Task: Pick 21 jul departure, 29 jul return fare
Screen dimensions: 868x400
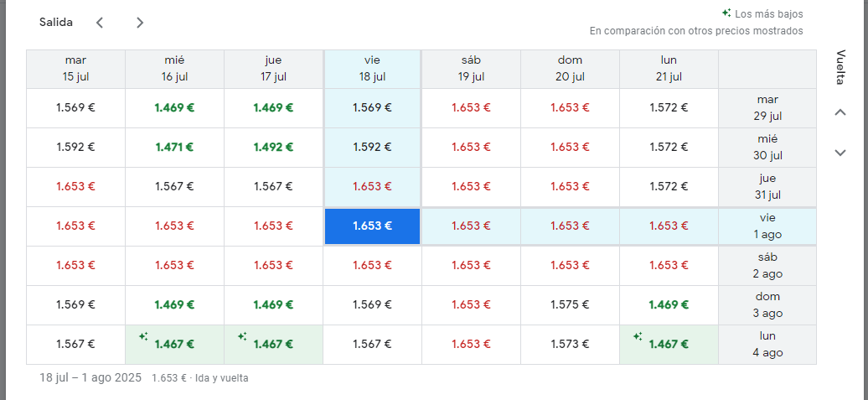Action: [x=669, y=108]
